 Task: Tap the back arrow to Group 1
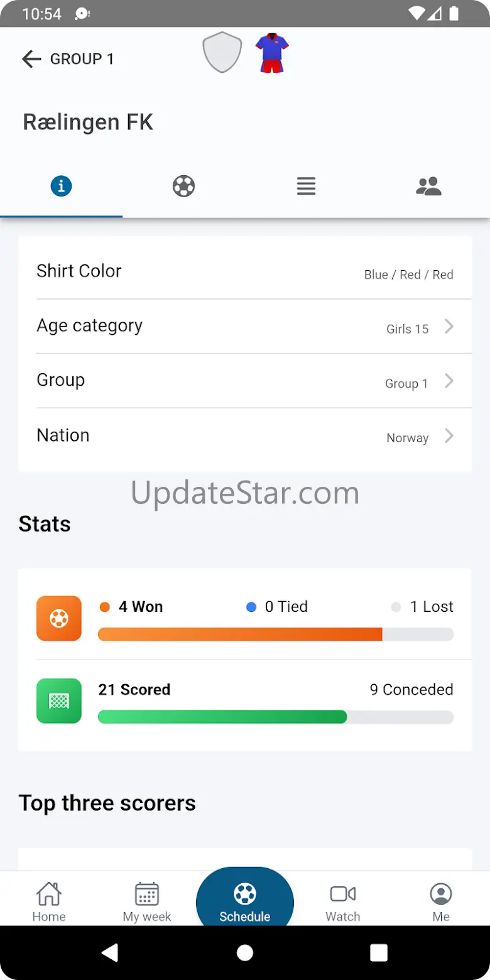pos(31,59)
